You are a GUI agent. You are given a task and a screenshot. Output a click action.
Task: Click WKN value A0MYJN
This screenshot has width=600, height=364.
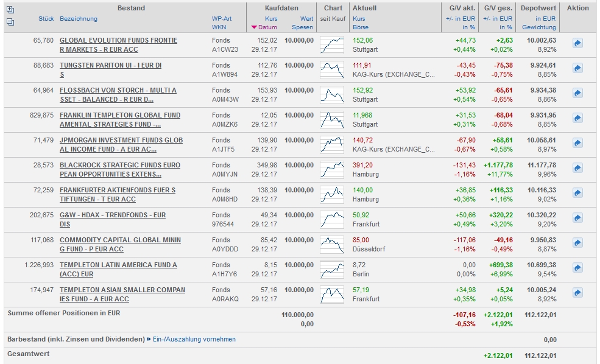click(225, 174)
